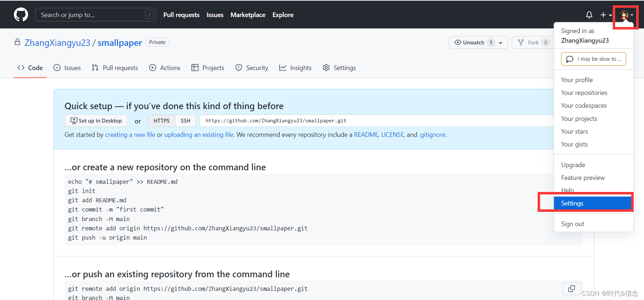
Task: Open the Insights graph tab
Action: 295,68
